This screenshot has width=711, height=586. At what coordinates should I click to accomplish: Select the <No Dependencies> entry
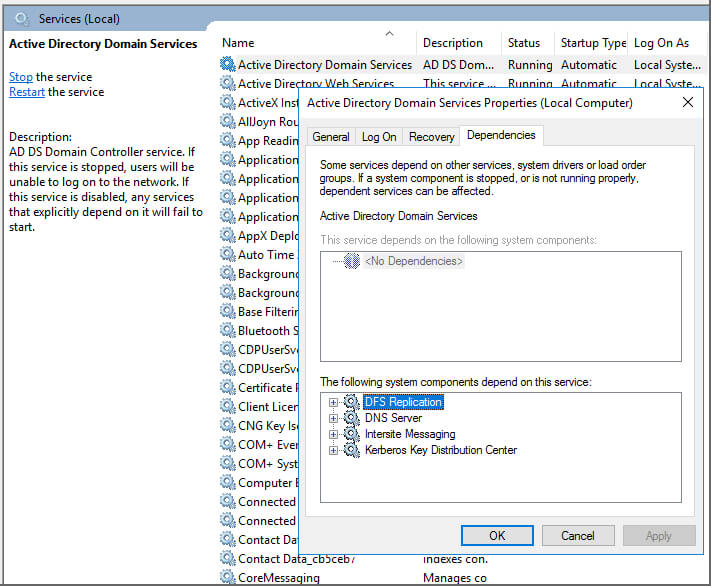414,261
